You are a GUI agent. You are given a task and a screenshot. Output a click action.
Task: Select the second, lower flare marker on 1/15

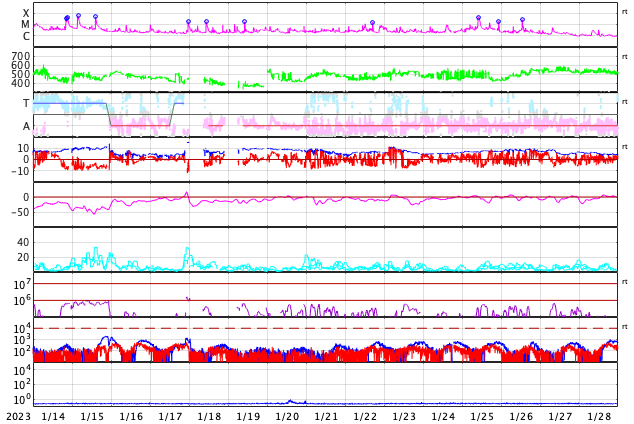95,17
